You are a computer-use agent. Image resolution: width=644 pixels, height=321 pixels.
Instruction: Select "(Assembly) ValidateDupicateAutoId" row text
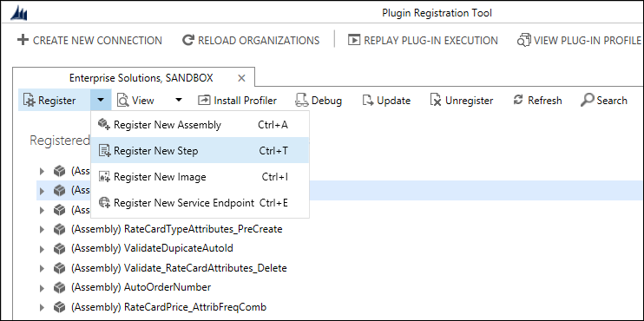[x=153, y=248]
